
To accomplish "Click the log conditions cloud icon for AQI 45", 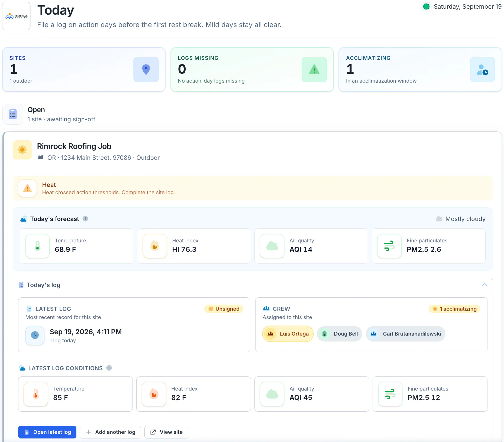I will (272, 394).
